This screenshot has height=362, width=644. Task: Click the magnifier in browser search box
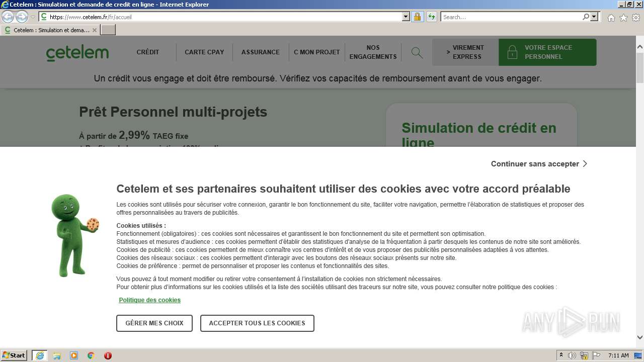coord(586,17)
